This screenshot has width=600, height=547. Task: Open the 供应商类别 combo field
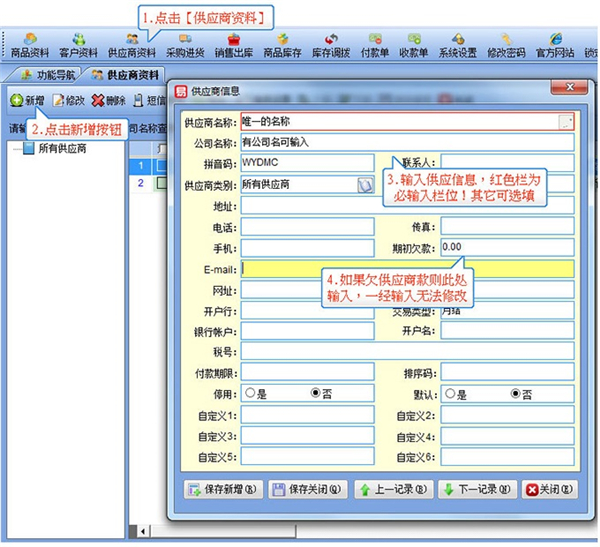click(308, 185)
